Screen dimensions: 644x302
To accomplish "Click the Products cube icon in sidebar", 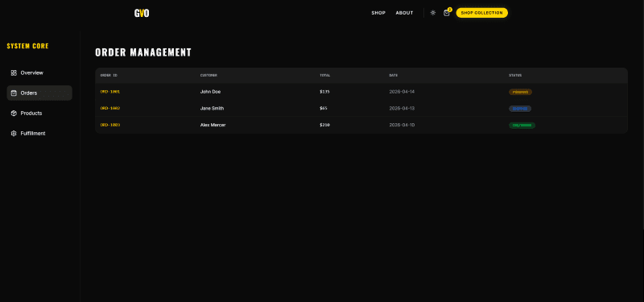I will 14,113.
